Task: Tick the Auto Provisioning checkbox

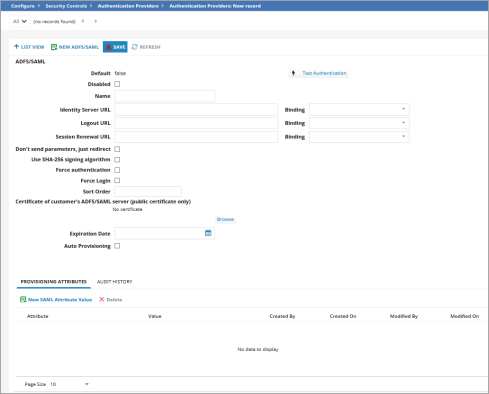Action: [117, 246]
